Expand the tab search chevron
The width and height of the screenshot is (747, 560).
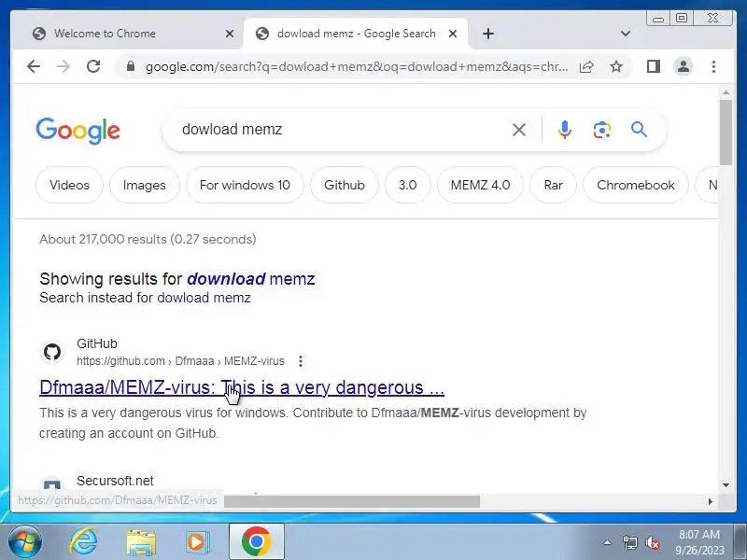626,34
